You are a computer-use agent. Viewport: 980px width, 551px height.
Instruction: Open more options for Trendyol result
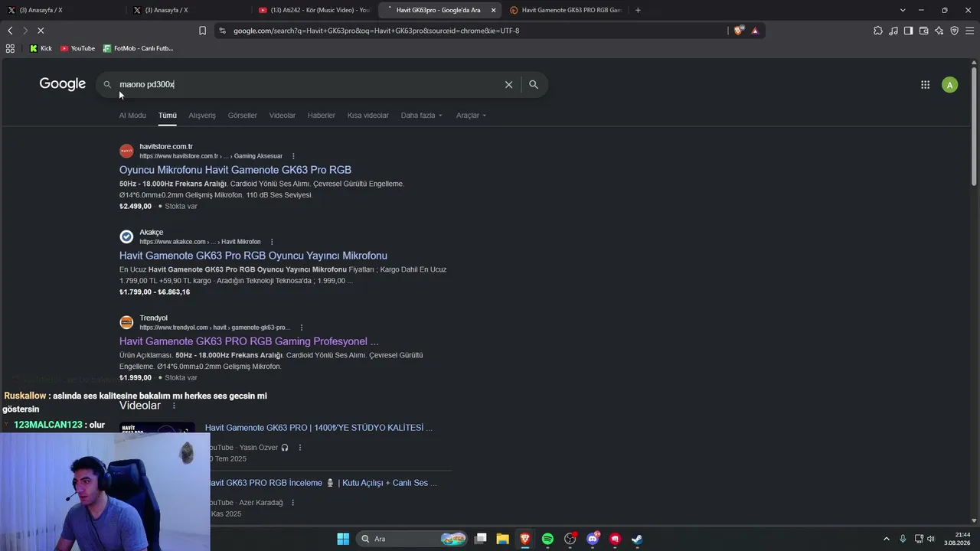[302, 328]
